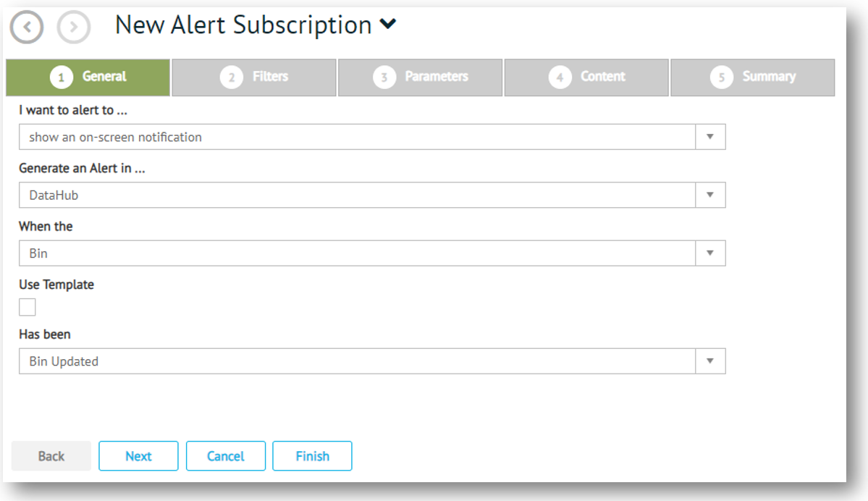Click the back arrow navigation icon
The width and height of the screenshot is (868, 501).
27,28
